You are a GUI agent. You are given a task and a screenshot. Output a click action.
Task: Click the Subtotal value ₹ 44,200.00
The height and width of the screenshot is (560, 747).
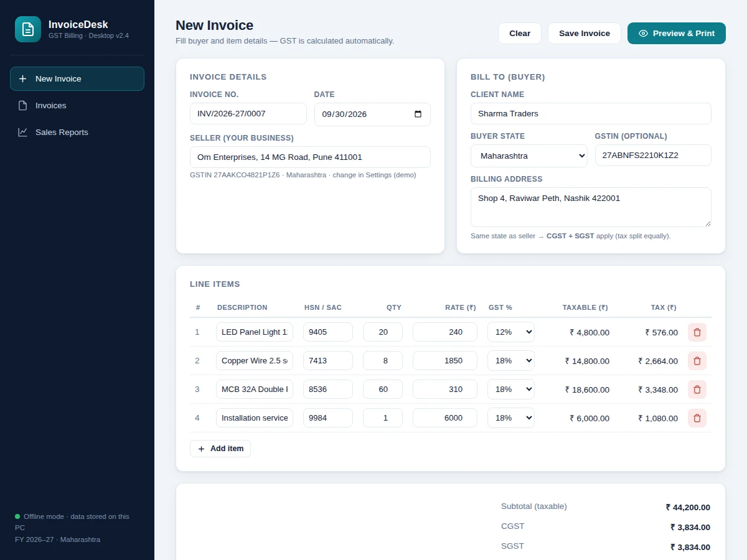pos(688,507)
